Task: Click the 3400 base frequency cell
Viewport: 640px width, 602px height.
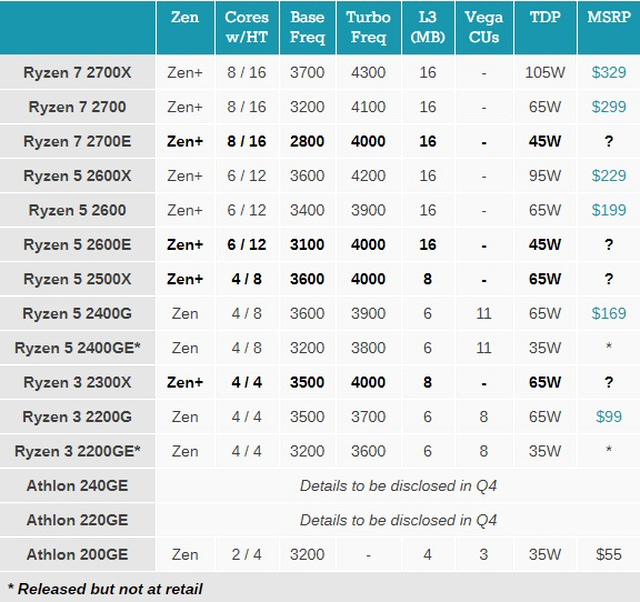Action: [307, 210]
